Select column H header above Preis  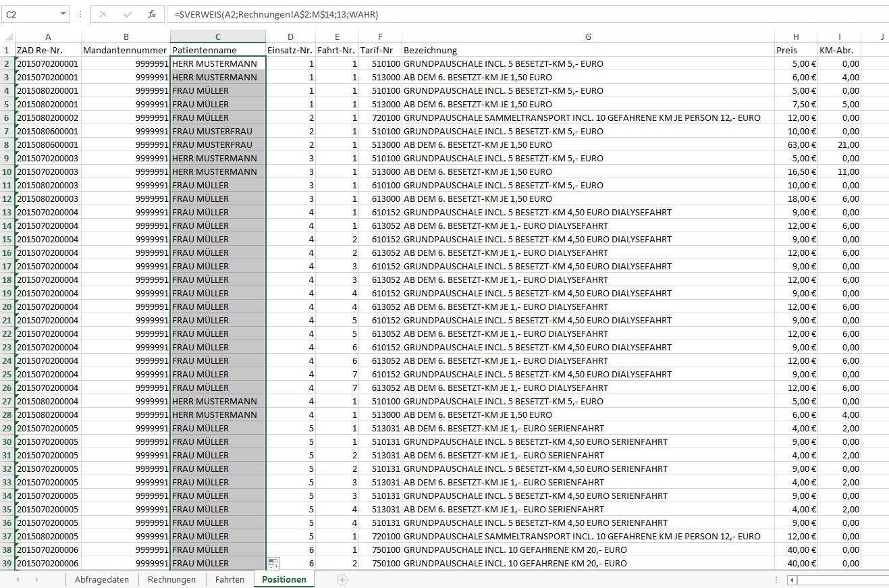click(796, 36)
